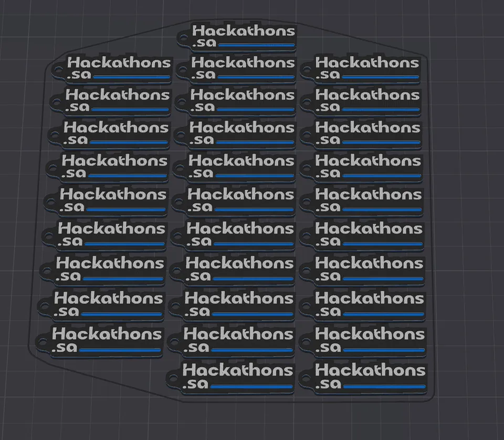504x440 pixels.
Task: Click the blue bar on the bottom-right keychain
Action: (x=384, y=386)
